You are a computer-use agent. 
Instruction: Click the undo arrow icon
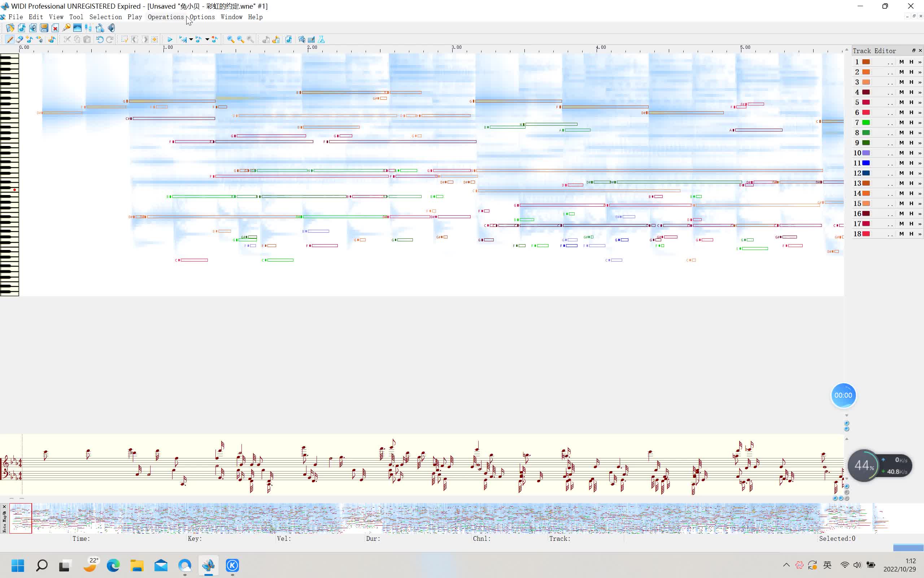coord(100,39)
